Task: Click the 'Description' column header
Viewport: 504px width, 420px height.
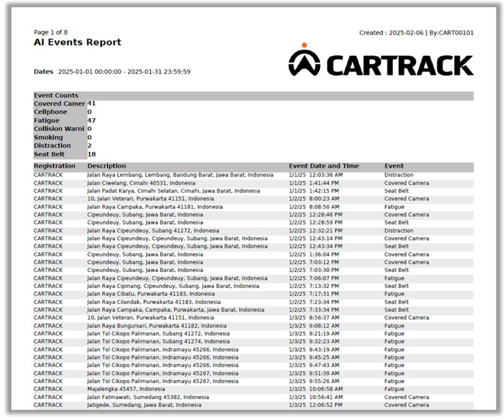Action: pyautogui.click(x=107, y=166)
